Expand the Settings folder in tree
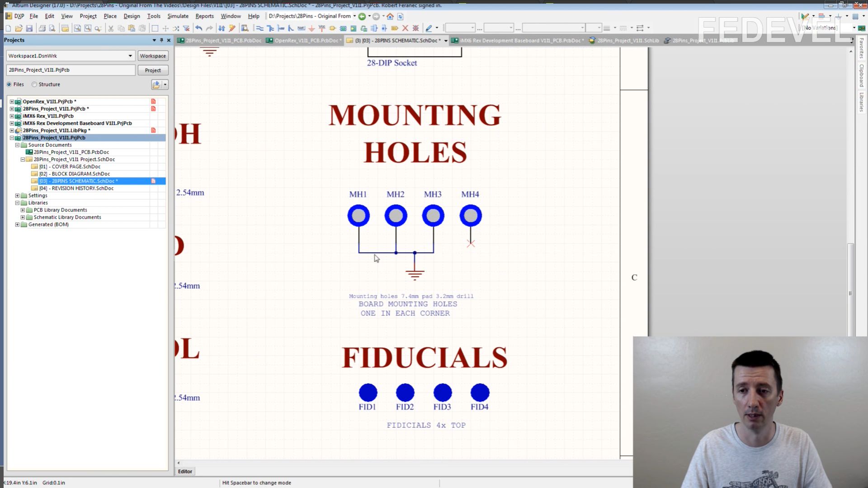Screen dimensions: 868x488 coord(18,196)
